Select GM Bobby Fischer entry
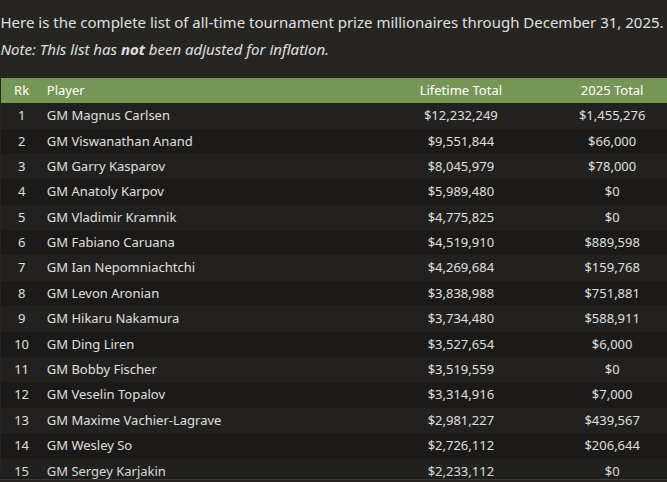This screenshot has height=482, width=667. click(102, 370)
